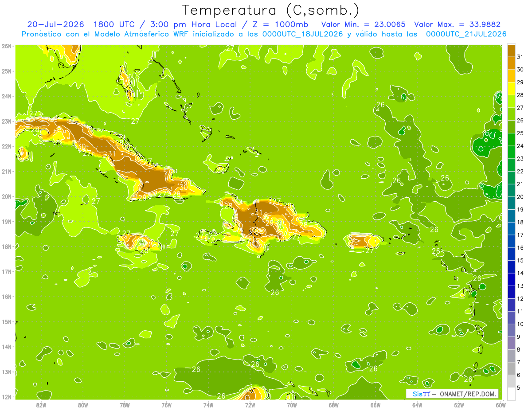The image size is (532, 411).
Task: Click the '68W' longitude axis label
Action: pyautogui.click(x=333, y=405)
